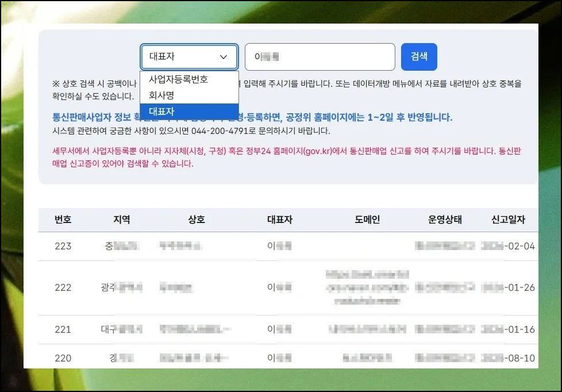Open the domain link in row 220
The height and width of the screenshot is (392, 562).
368,358
